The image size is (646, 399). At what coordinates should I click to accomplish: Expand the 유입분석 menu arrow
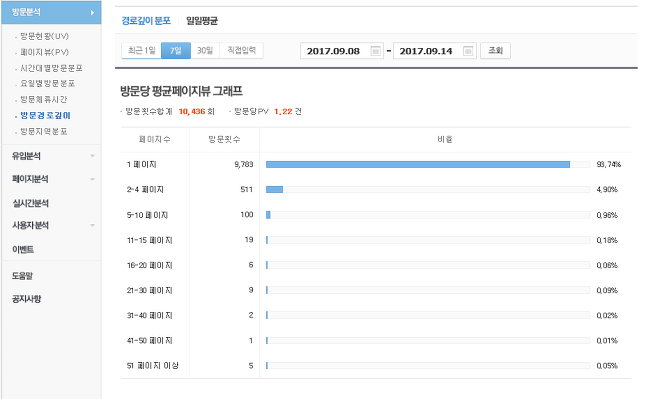pyautogui.click(x=92, y=156)
